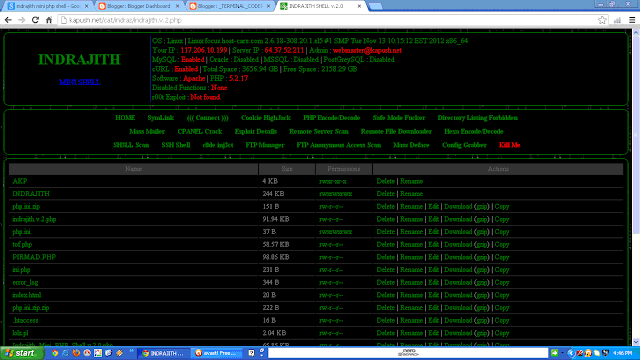Rename the ini.php file
This screenshot has width=640, height=360.
(411, 270)
